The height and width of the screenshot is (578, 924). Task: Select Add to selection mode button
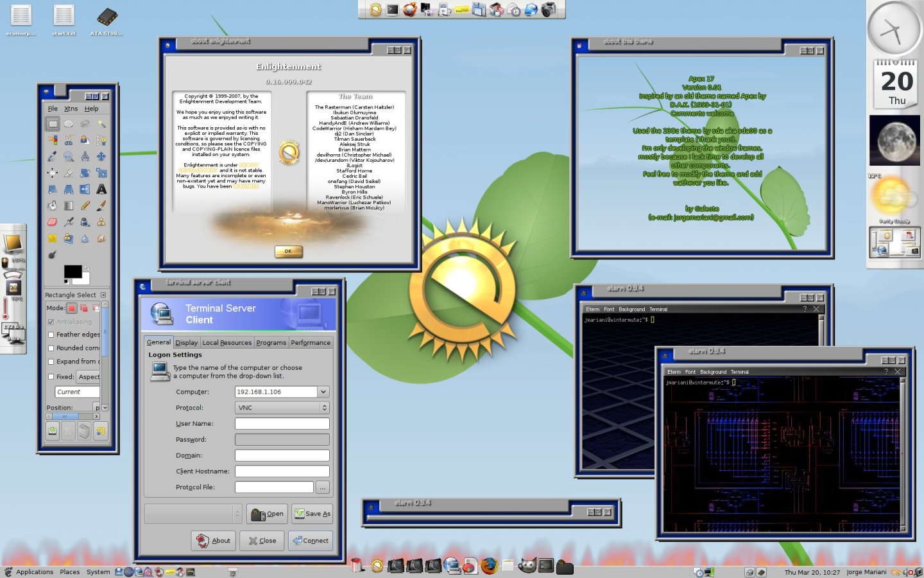tap(84, 308)
